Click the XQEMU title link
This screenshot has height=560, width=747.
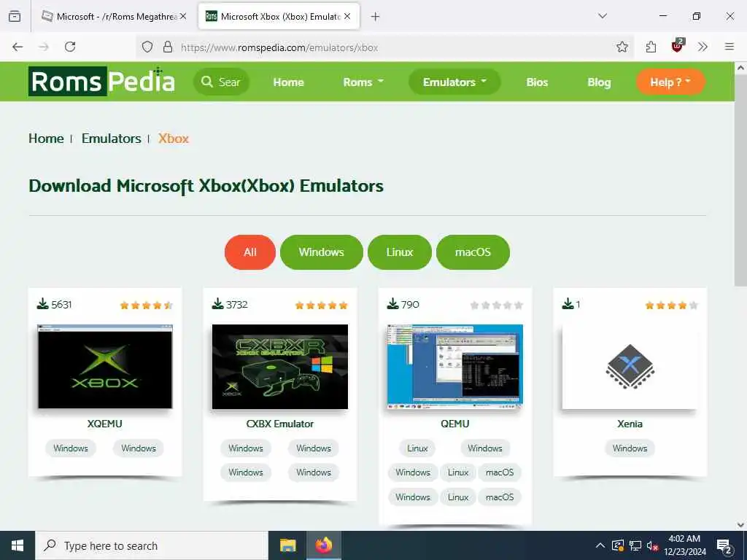[x=105, y=424]
